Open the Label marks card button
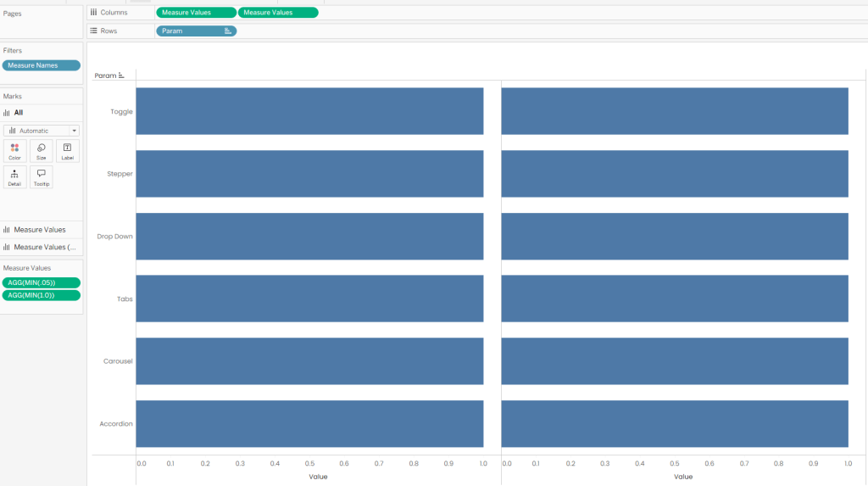This screenshot has width=868, height=486. (68, 151)
